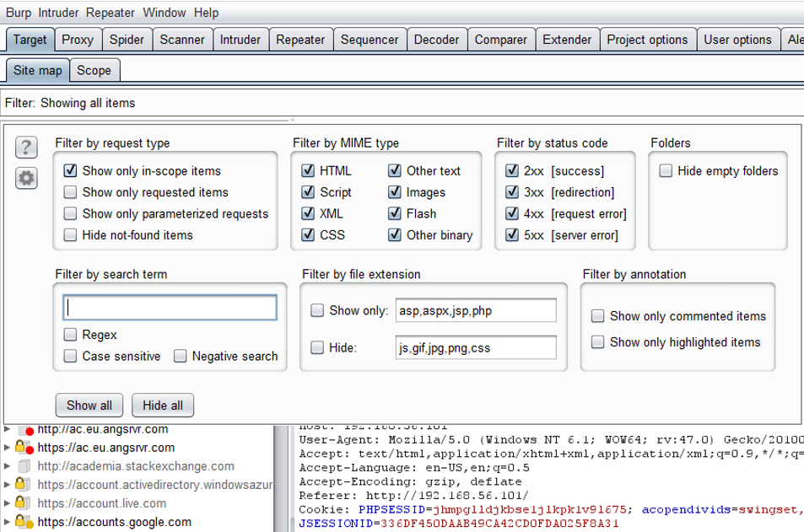Expand the https://account.activedirectory.windowsazur node

pos(8,484)
